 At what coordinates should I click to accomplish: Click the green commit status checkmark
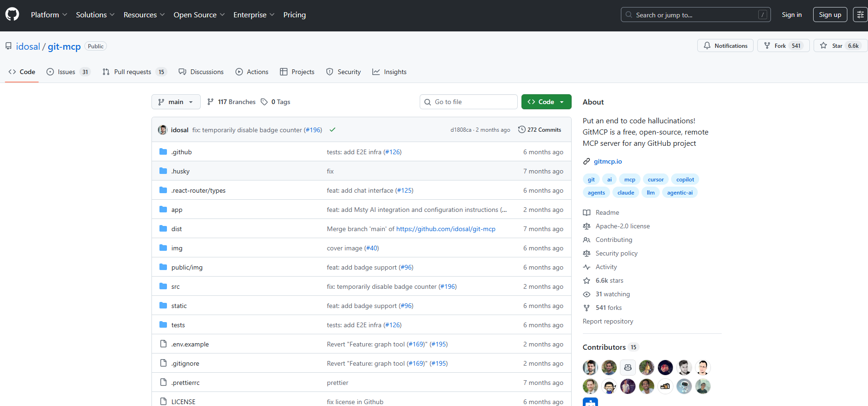tap(332, 130)
